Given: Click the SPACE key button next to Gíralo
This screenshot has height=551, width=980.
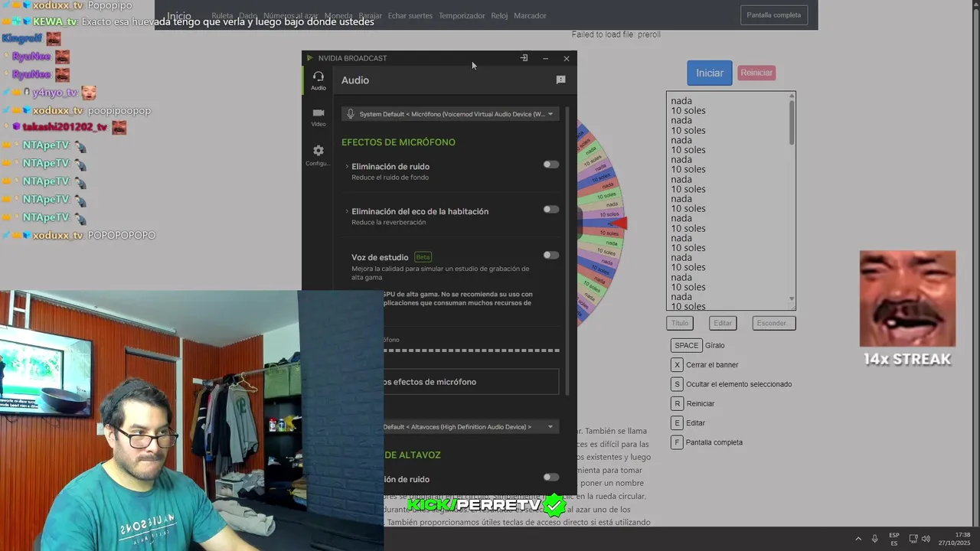Looking at the screenshot, I should pyautogui.click(x=687, y=345).
